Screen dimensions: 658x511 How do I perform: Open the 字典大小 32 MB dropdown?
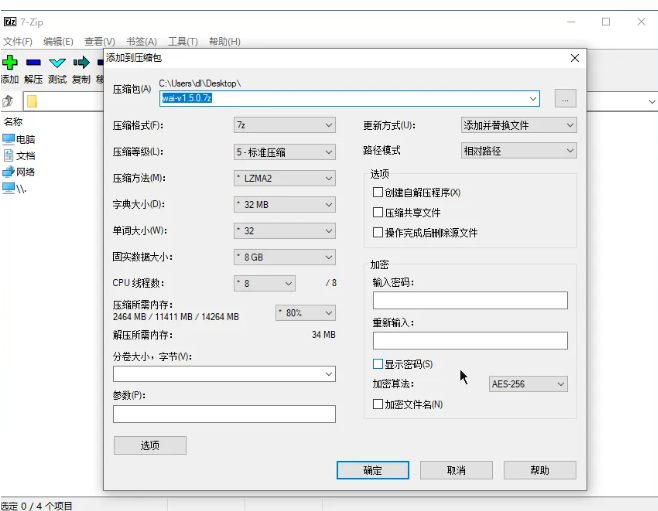(x=285, y=204)
